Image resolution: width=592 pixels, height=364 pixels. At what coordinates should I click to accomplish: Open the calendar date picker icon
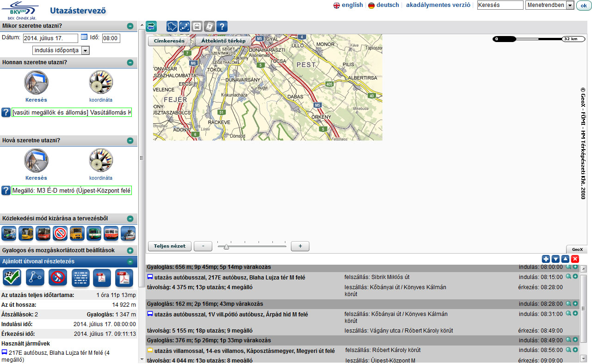point(84,37)
